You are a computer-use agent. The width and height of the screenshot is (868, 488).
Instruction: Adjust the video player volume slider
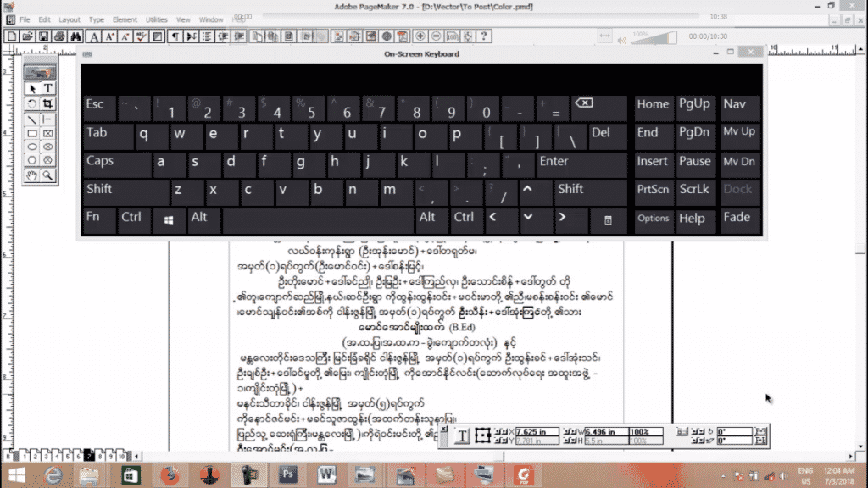click(x=654, y=38)
